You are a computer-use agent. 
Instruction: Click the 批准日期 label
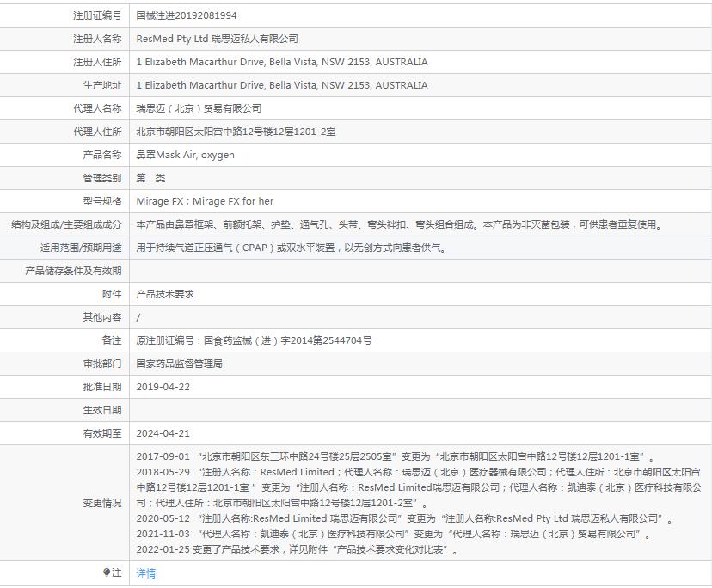pyautogui.click(x=102, y=387)
